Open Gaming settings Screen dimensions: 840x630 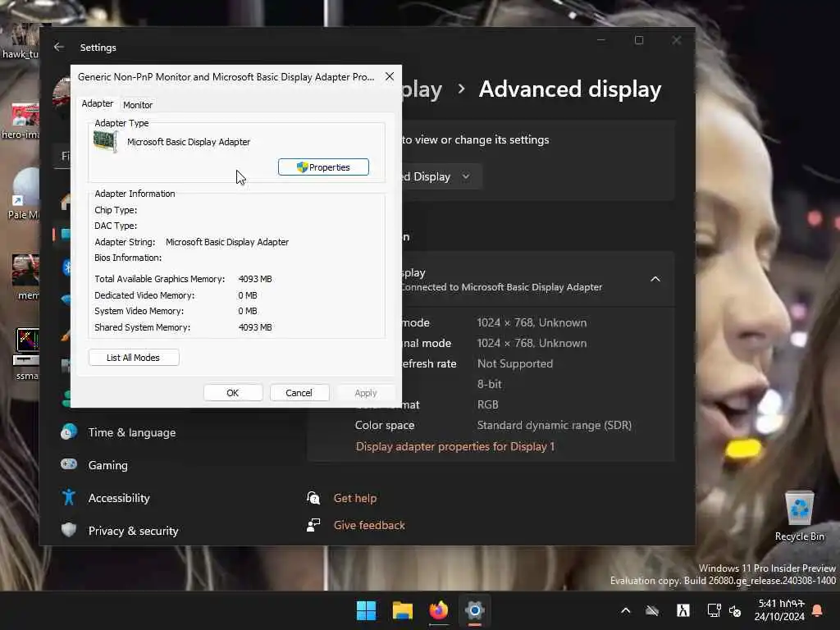tap(107, 465)
